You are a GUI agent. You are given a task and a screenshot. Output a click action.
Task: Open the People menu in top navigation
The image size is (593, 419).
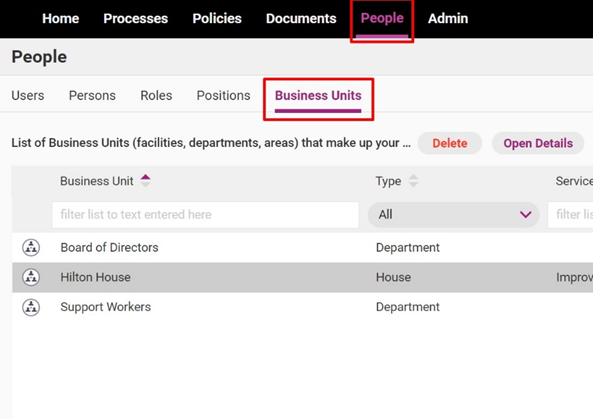[382, 18]
